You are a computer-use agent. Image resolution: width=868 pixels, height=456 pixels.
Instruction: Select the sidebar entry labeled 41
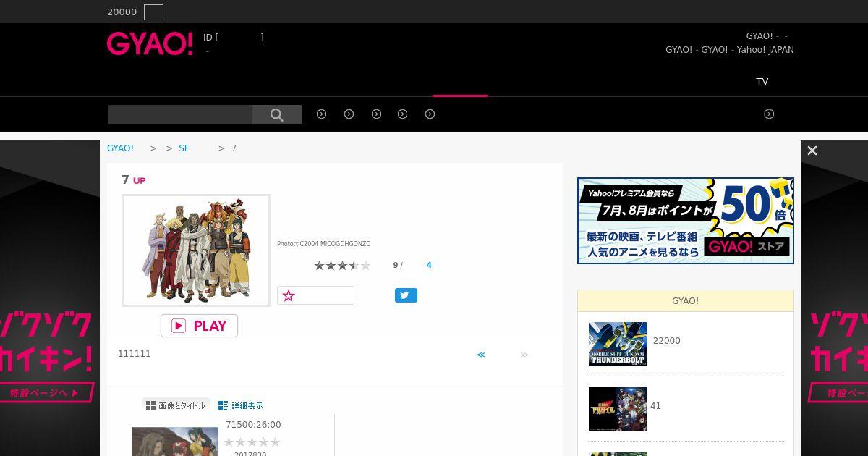[655, 406]
